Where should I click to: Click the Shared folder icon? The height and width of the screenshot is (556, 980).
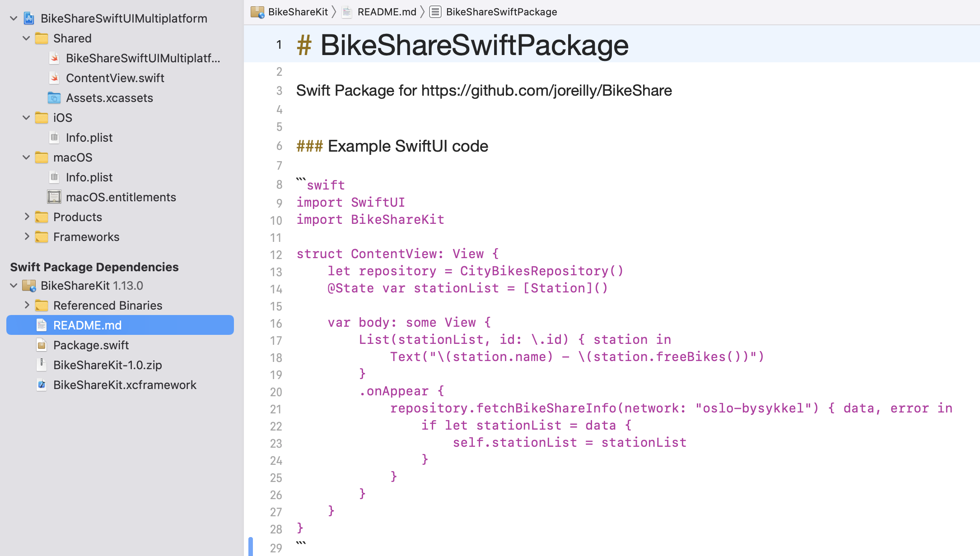click(42, 38)
